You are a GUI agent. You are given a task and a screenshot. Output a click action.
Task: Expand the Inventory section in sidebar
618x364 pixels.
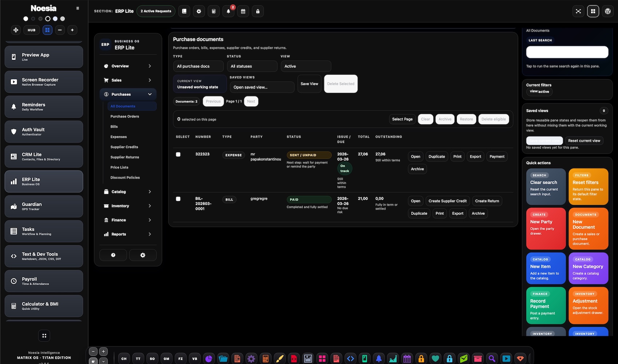[128, 206]
